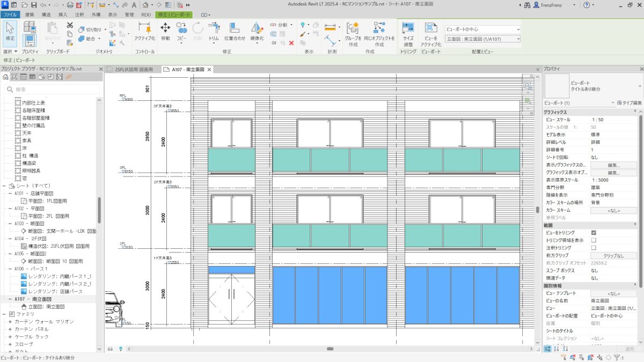
Task: Switch to the 2SFL伏図用 view tab
Action: [x=134, y=70]
